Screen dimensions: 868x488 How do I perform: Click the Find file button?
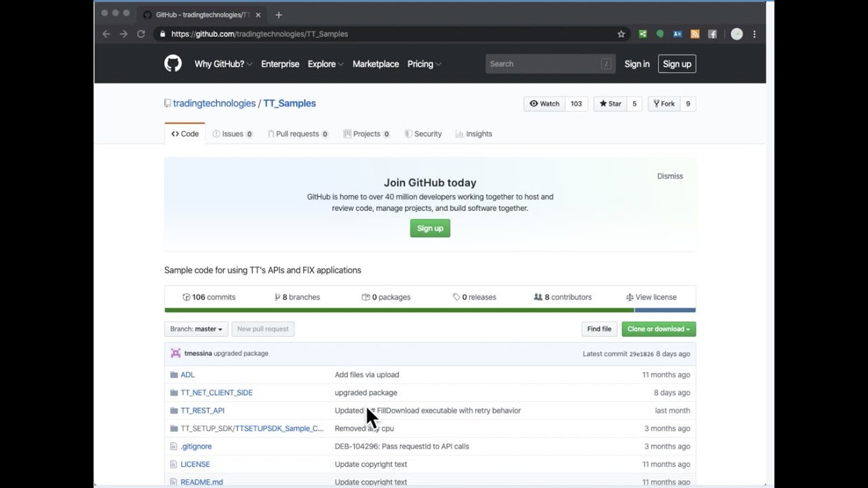[599, 329]
